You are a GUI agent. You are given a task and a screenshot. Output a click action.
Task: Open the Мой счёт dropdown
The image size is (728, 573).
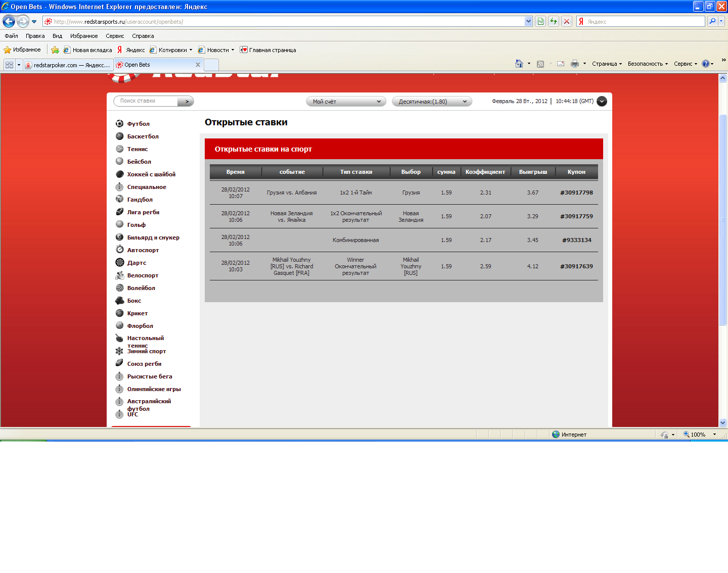[x=346, y=102]
